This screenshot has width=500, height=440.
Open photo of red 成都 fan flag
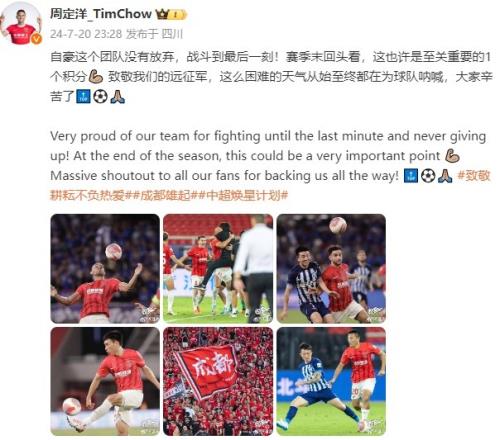[x=218, y=381]
